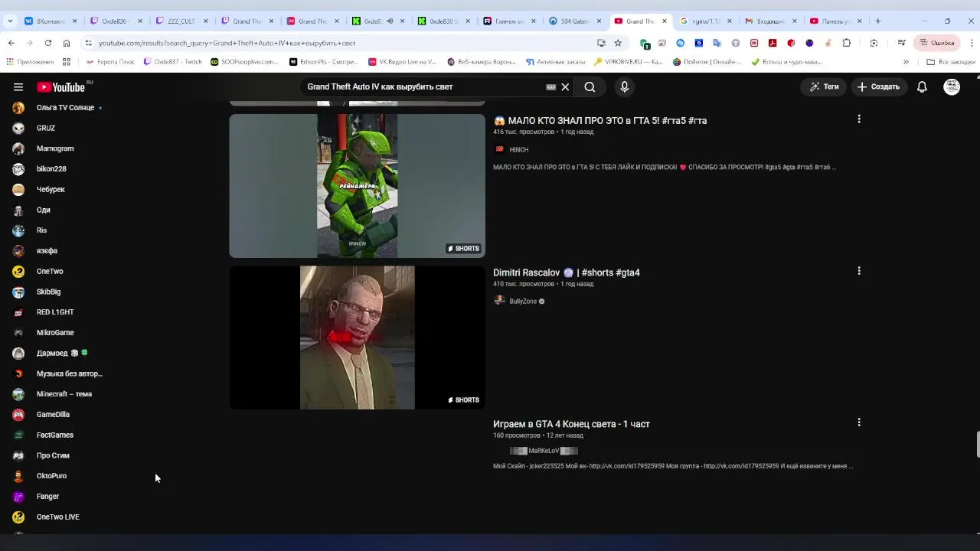Open the Приложения apps shortcut

[30, 62]
